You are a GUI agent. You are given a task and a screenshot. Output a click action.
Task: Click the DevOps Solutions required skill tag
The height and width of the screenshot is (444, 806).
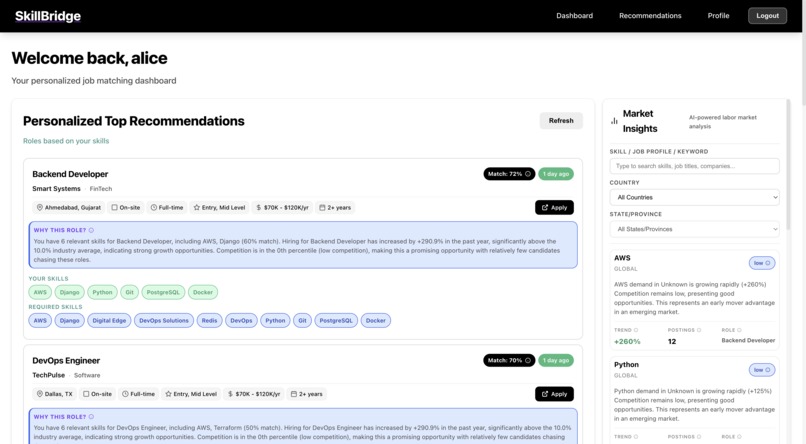point(164,321)
